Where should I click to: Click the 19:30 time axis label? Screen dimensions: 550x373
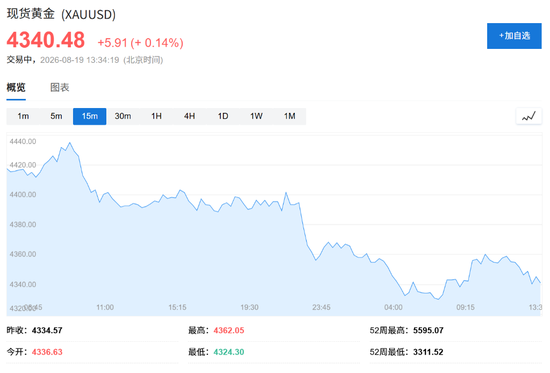point(249,307)
